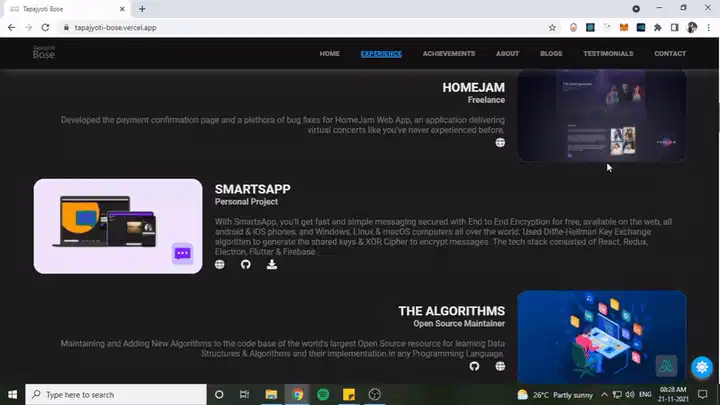Image resolution: width=720 pixels, height=405 pixels.
Task: Go to HOME section
Action: pos(330,54)
